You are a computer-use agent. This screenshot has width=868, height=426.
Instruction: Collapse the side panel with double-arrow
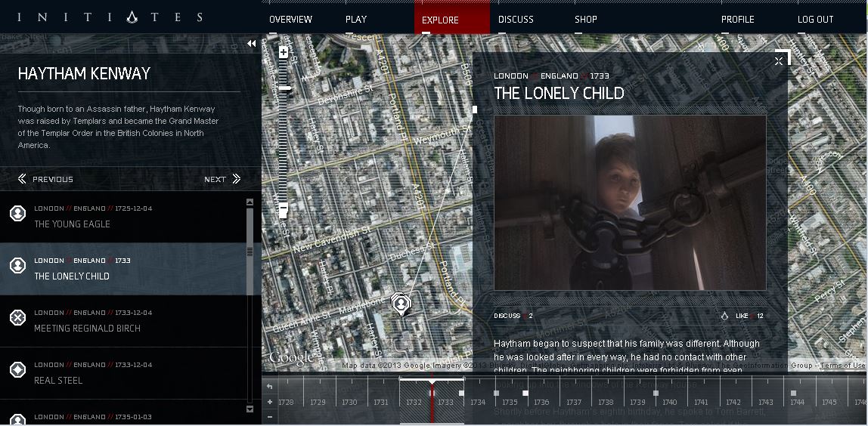tap(251, 44)
